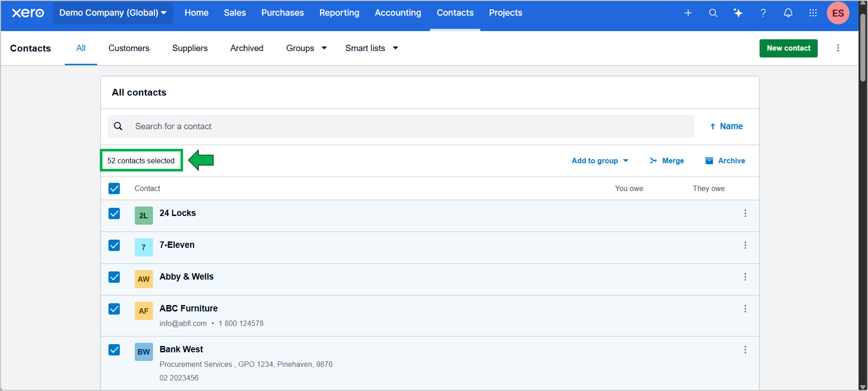Change sort order via Name sorter
868x391 pixels.
click(726, 126)
